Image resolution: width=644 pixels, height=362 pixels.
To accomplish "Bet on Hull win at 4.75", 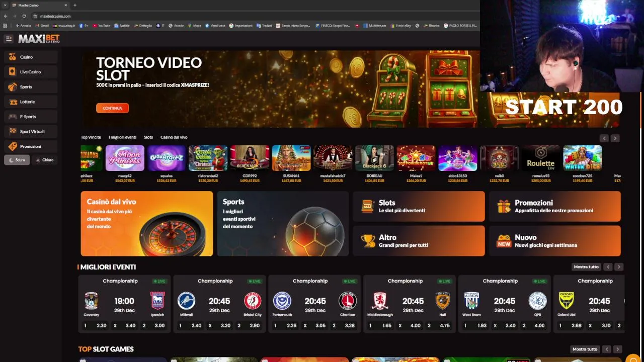I will [439, 326].
